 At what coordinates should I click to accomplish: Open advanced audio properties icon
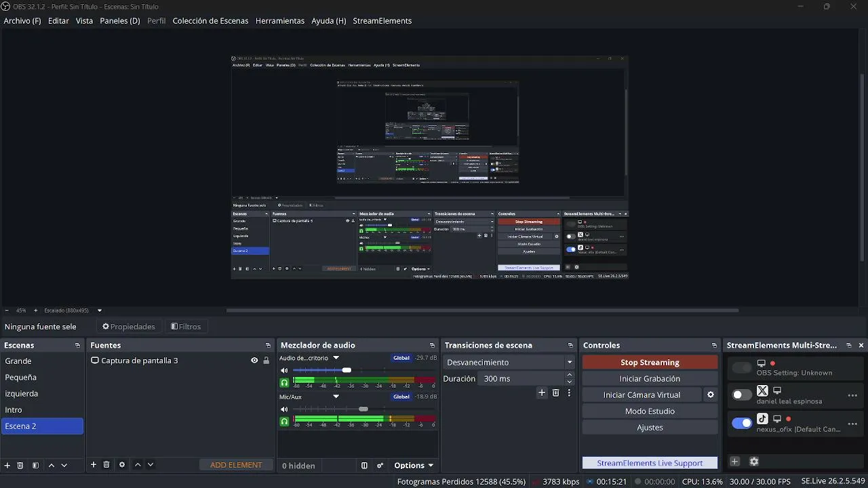tap(380, 466)
